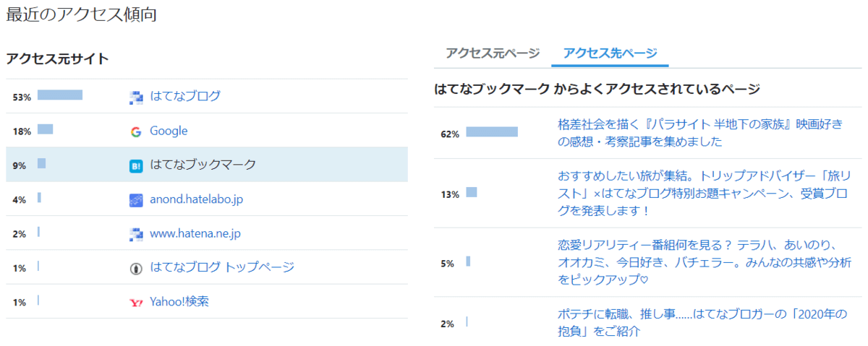Click the はてなブログ トップページ round icon

(x=136, y=268)
